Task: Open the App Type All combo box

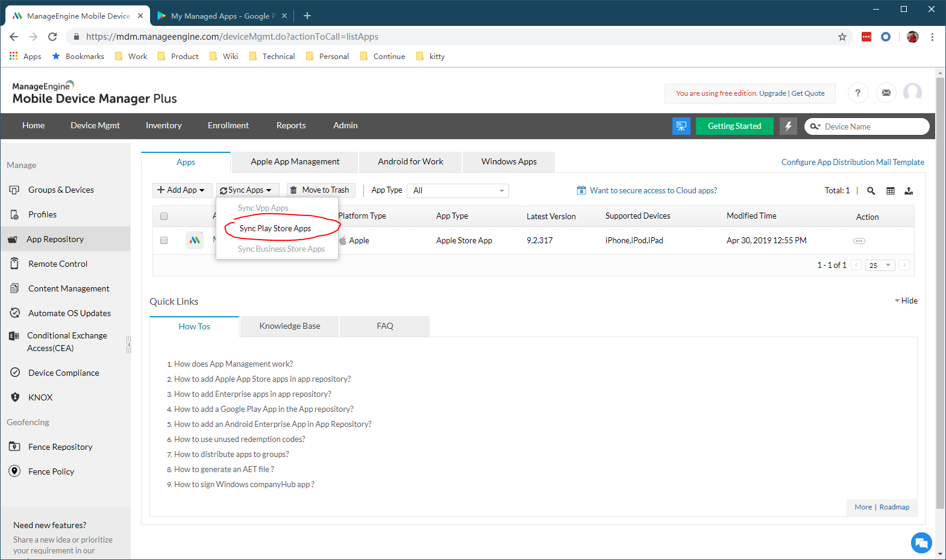Action: 458,190
